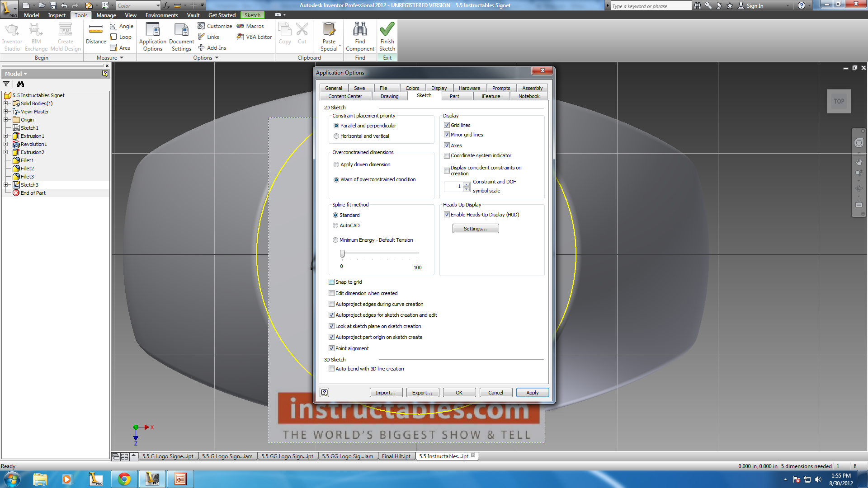The height and width of the screenshot is (488, 868).
Task: Enable Edit dimension when created
Action: click(x=331, y=293)
